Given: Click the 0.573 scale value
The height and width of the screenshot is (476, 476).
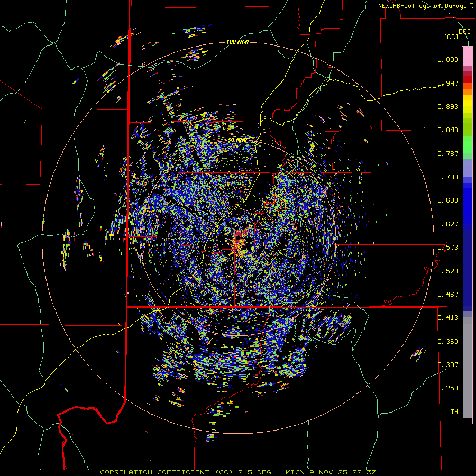Looking at the screenshot, I should pyautogui.click(x=448, y=248).
